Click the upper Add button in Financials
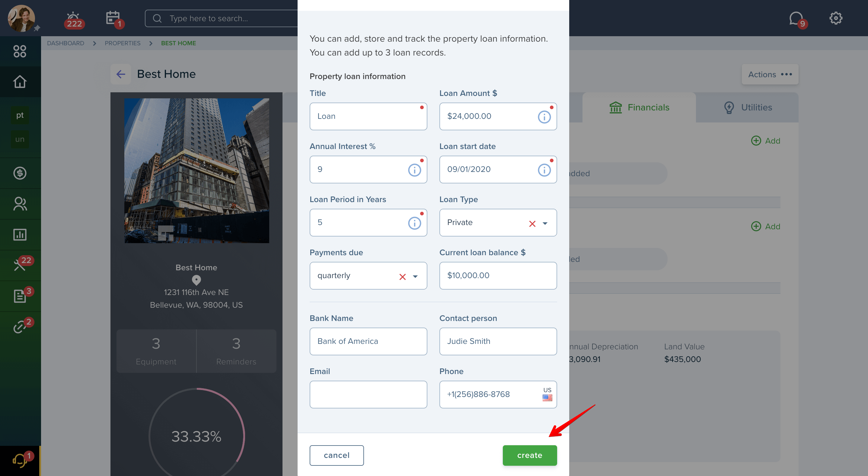This screenshot has width=868, height=476. click(765, 141)
